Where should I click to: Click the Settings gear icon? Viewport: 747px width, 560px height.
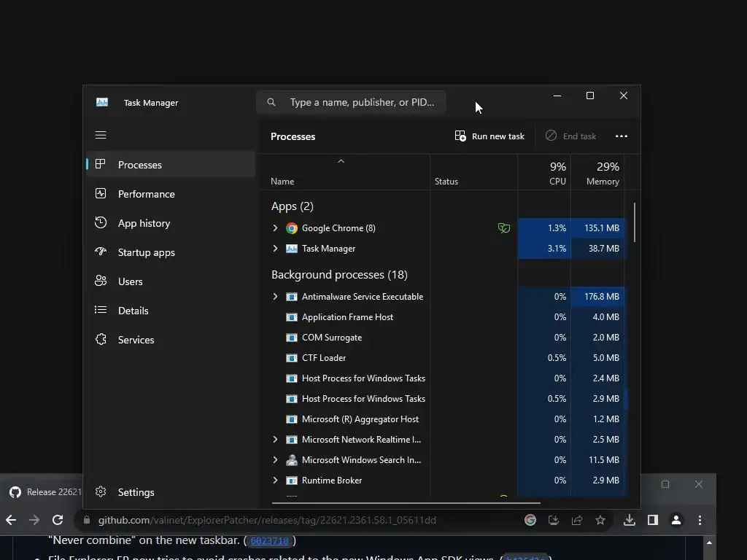pyautogui.click(x=101, y=491)
